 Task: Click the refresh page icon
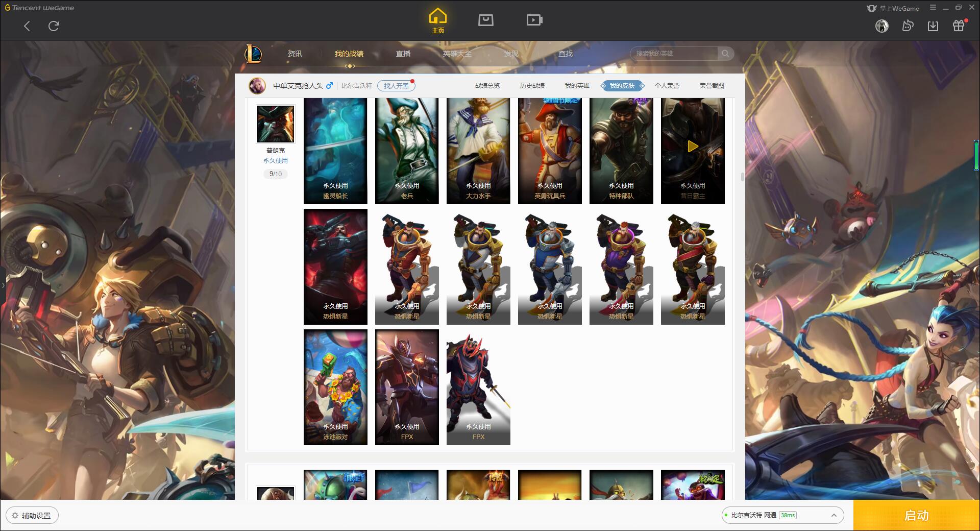click(x=54, y=26)
